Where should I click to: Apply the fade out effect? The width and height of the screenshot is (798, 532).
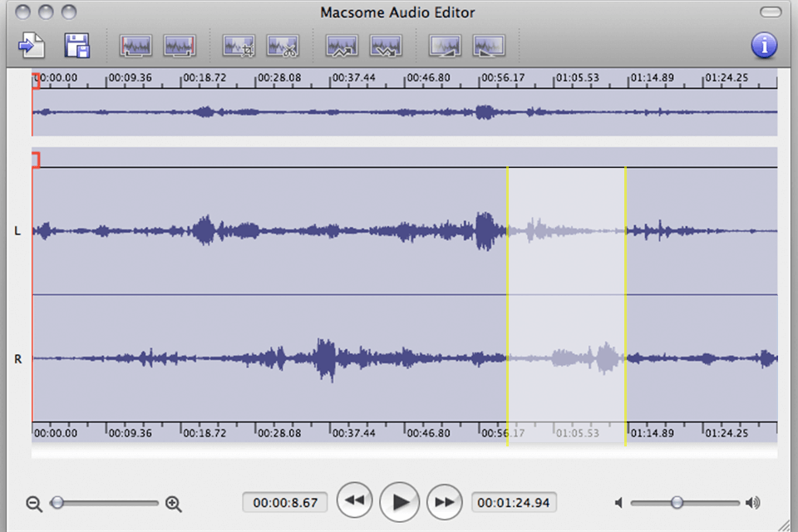coord(489,46)
